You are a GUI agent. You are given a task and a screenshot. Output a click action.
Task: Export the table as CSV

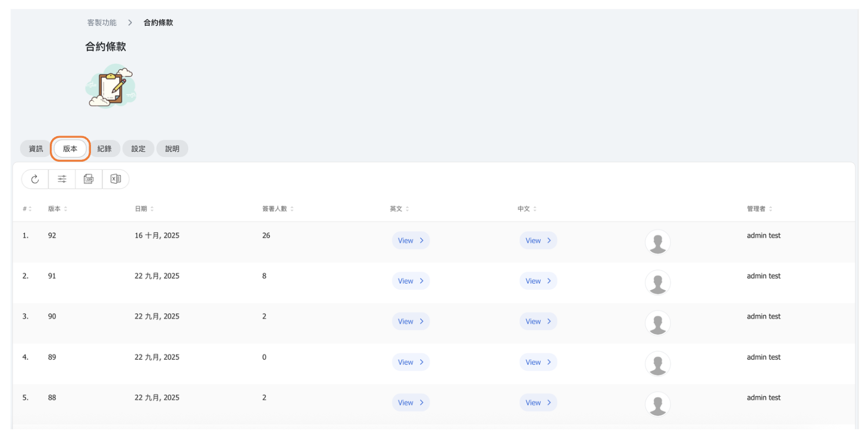[x=89, y=179]
